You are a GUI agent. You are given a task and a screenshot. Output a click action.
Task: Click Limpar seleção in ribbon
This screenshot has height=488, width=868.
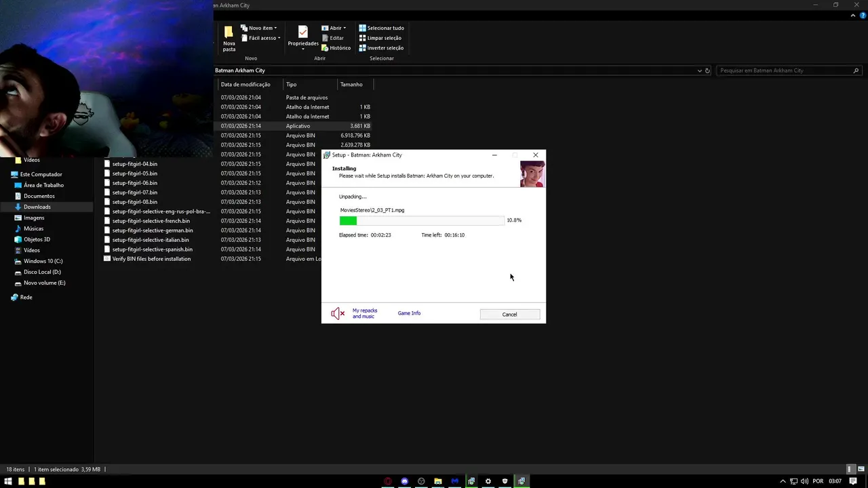(x=380, y=38)
